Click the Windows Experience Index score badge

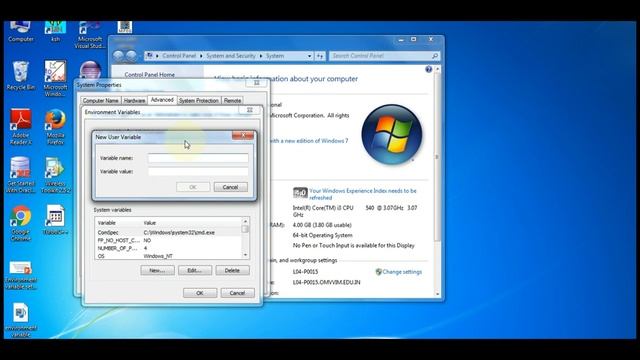click(x=300, y=192)
